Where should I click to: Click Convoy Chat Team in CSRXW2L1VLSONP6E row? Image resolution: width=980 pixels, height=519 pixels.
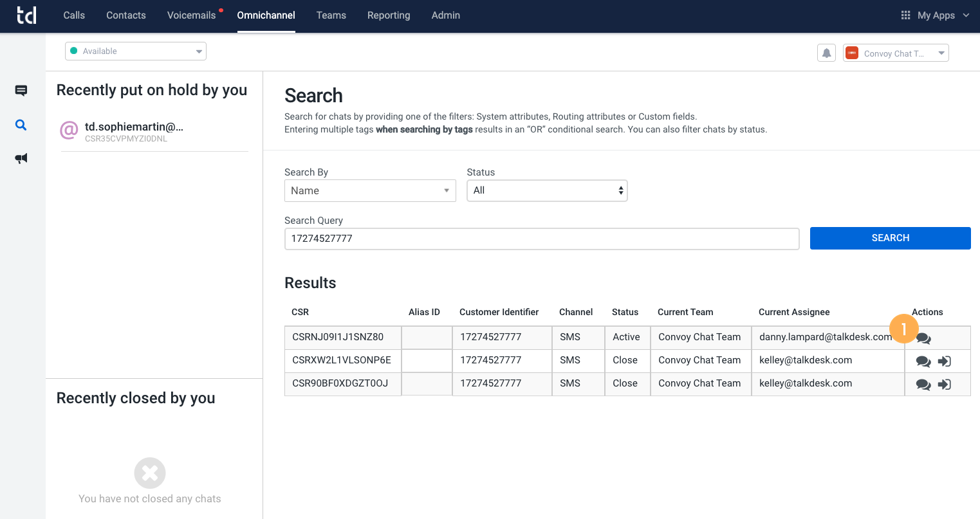[701, 361]
